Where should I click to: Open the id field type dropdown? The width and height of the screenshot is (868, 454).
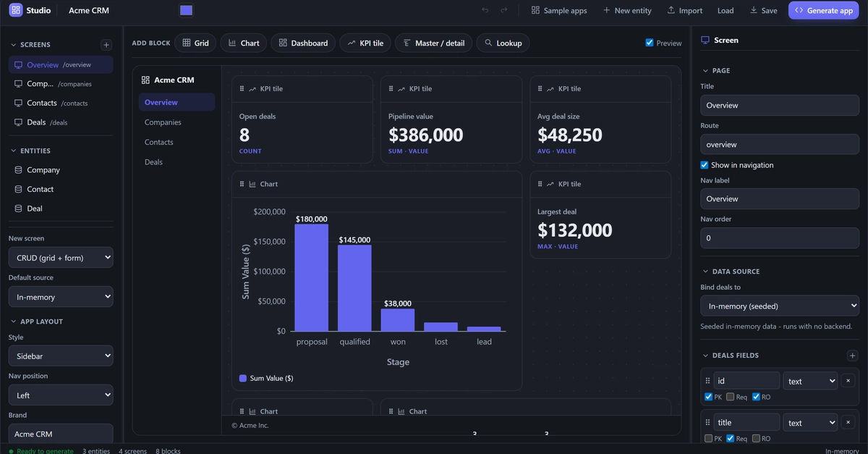[811, 381]
